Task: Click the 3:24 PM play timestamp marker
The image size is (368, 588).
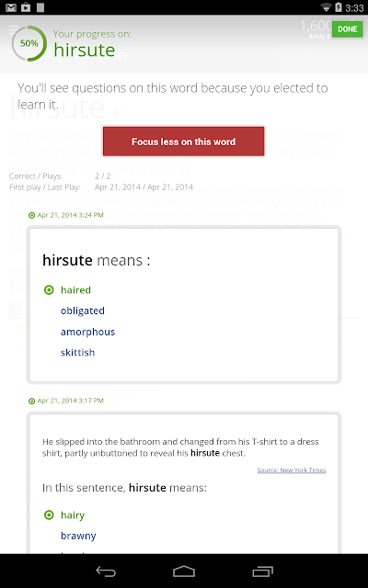Action: pyautogui.click(x=66, y=215)
